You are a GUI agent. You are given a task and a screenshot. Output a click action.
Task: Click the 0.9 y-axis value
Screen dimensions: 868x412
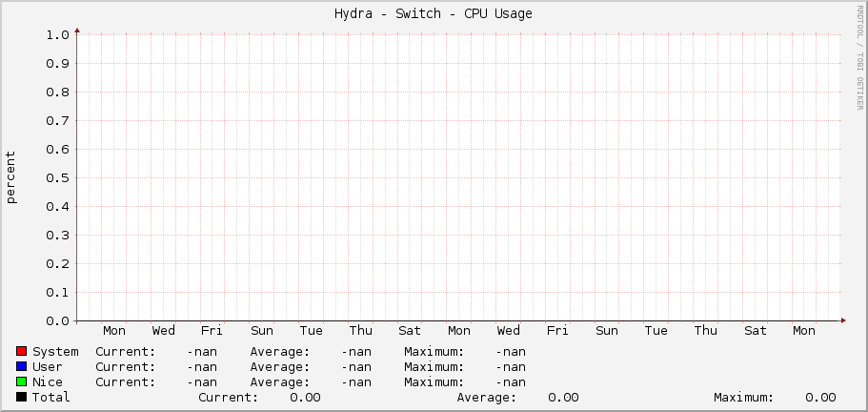[57, 64]
